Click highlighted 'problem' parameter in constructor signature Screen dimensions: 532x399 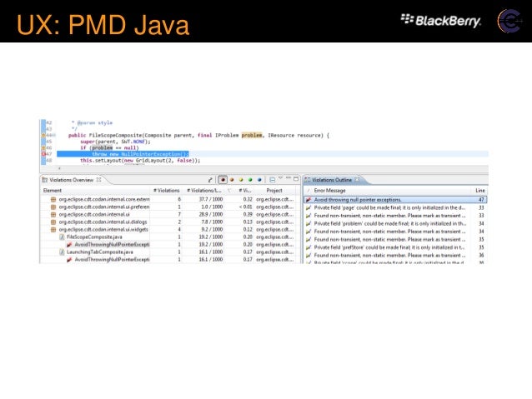pos(252,135)
